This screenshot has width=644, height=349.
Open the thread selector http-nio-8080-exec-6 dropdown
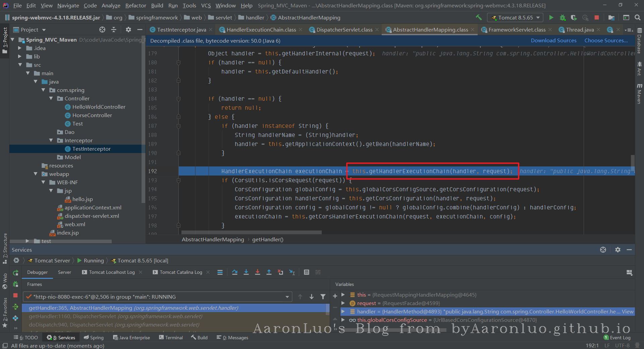pyautogui.click(x=158, y=297)
